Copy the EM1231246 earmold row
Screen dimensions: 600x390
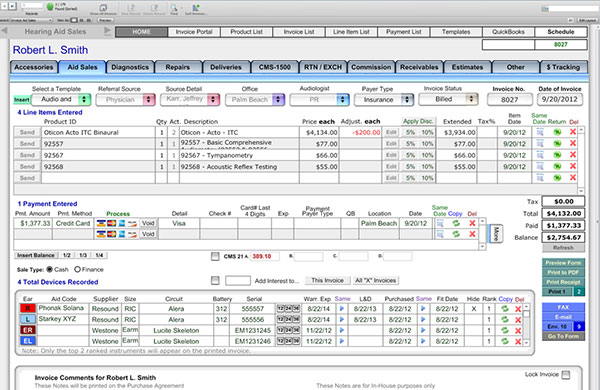(505, 341)
